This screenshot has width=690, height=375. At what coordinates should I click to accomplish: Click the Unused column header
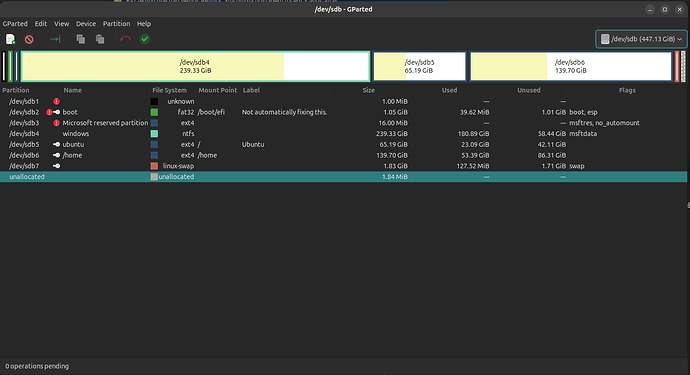pyautogui.click(x=529, y=90)
